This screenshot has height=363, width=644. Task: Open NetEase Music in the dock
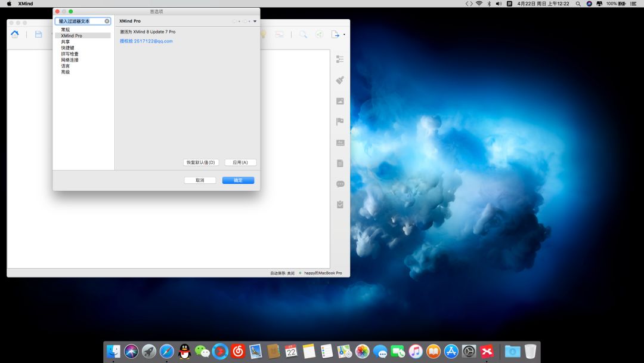[238, 352]
